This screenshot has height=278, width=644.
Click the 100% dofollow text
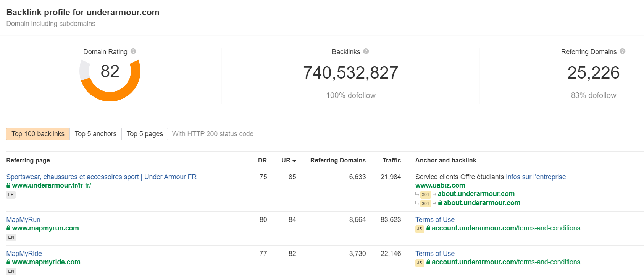pyautogui.click(x=351, y=95)
